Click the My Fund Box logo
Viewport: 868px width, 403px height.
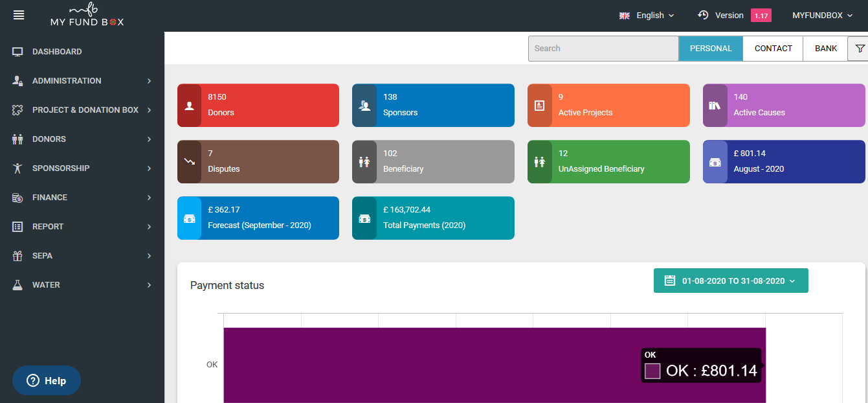pos(87,16)
